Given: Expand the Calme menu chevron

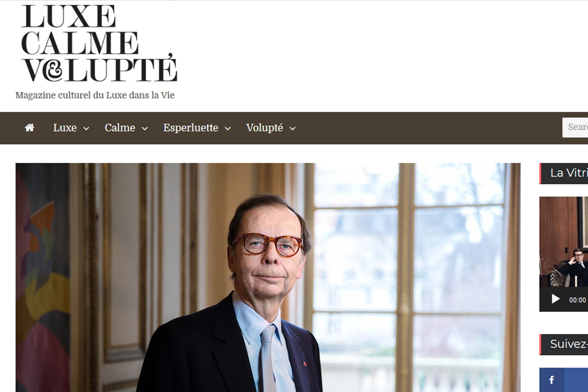Looking at the screenshot, I should pos(145,128).
